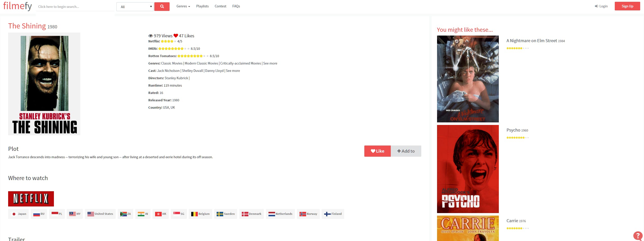The image size is (644, 241).
Task: Select the RU flag button
Action: (39, 214)
